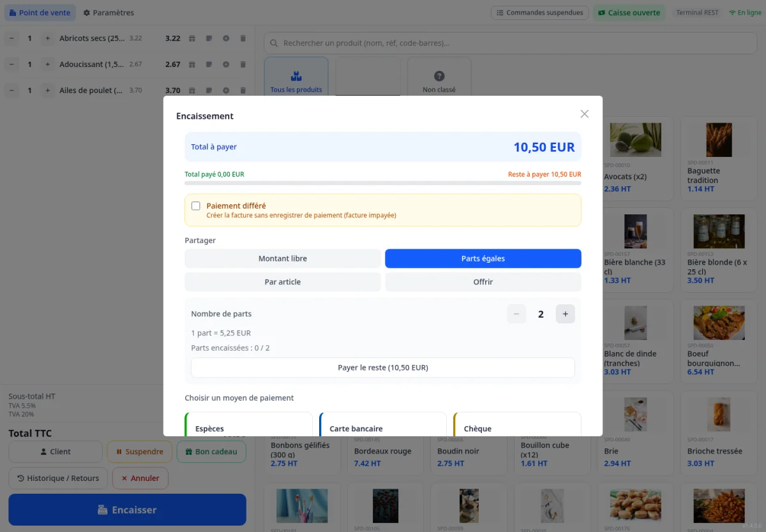766x532 pixels.
Task: Delete Ailes de poulet from the cart
Action: 243,91
